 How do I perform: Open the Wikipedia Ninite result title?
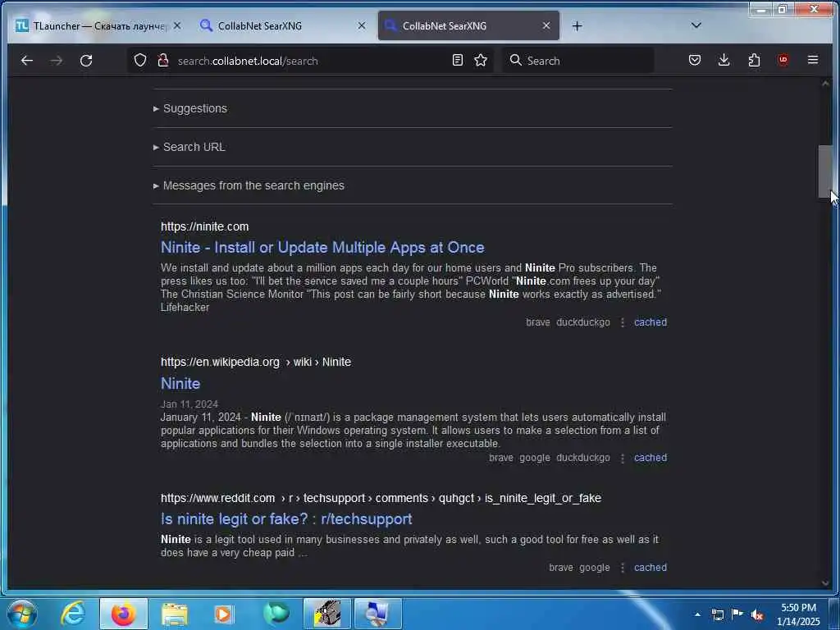click(180, 384)
